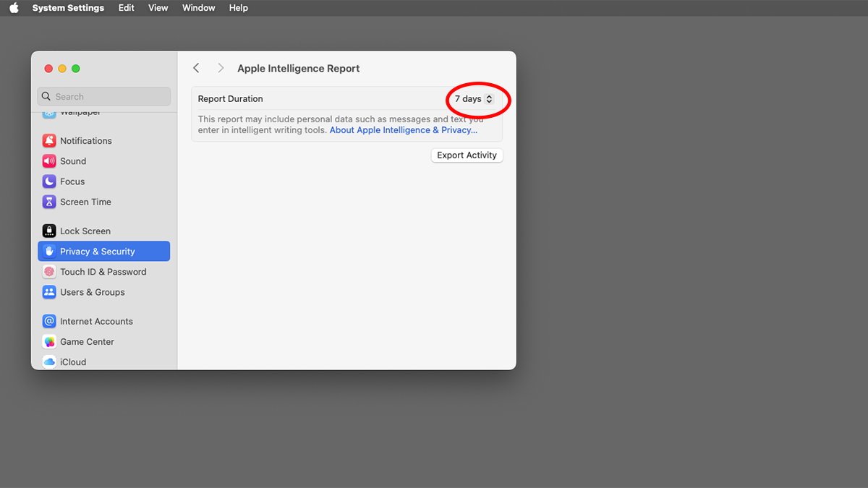Click the green full-screen window button
The height and width of the screenshot is (488, 868).
[x=76, y=69]
